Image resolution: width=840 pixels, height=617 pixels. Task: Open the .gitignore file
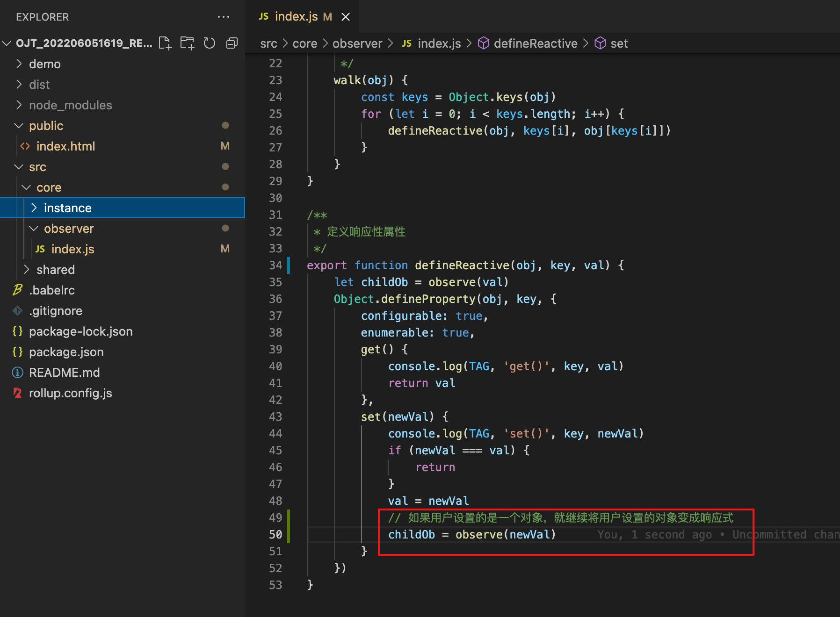[123, 311]
